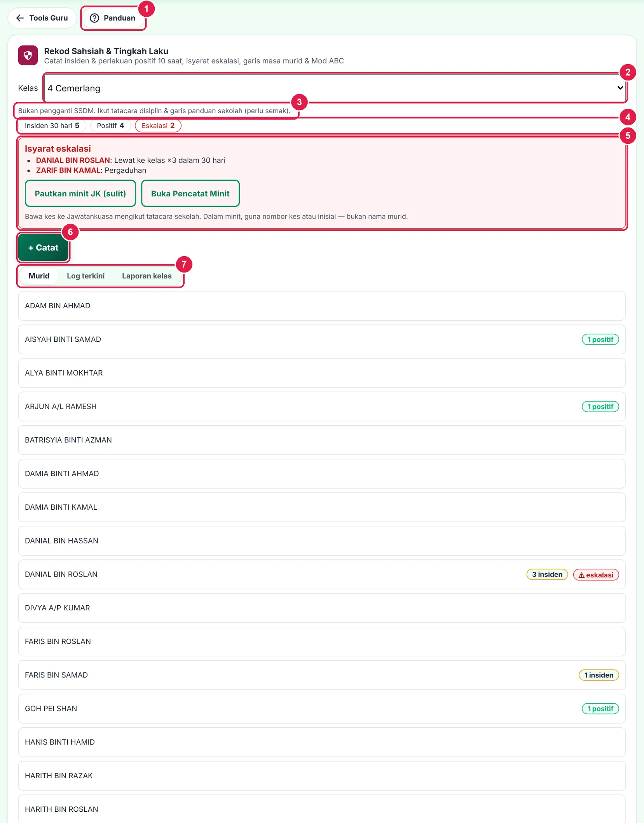
Task: Click the Insiden 30 hari 5 chip
Action: point(52,126)
